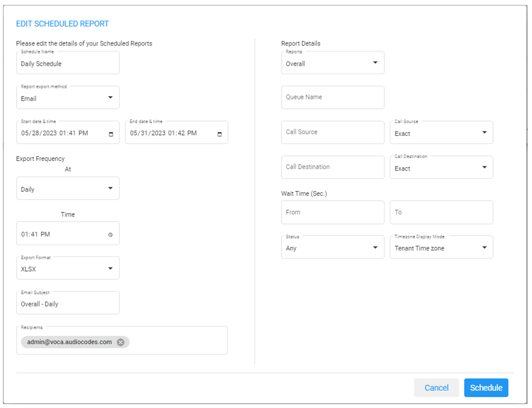Click the Schedule Name text field
532x408 pixels.
(x=68, y=64)
